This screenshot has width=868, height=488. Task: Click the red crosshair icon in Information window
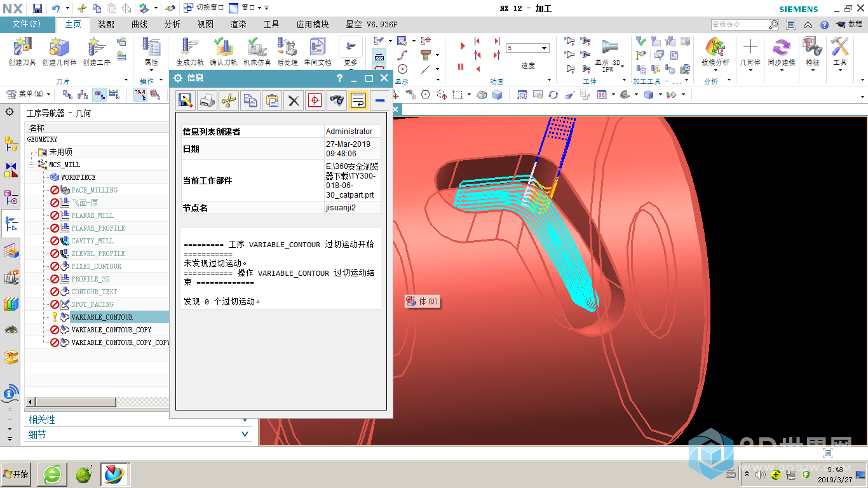pyautogui.click(x=315, y=100)
